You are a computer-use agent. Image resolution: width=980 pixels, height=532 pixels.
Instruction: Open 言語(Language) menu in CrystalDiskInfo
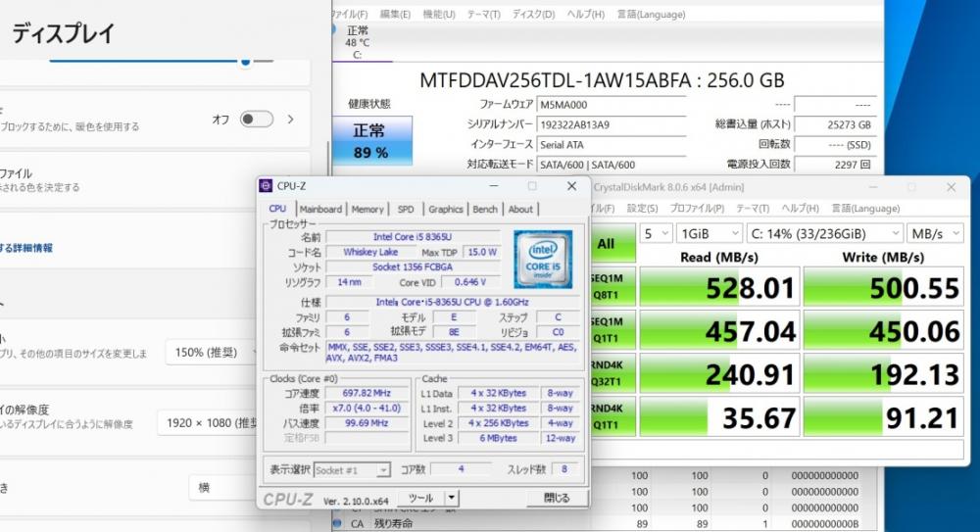(652, 14)
